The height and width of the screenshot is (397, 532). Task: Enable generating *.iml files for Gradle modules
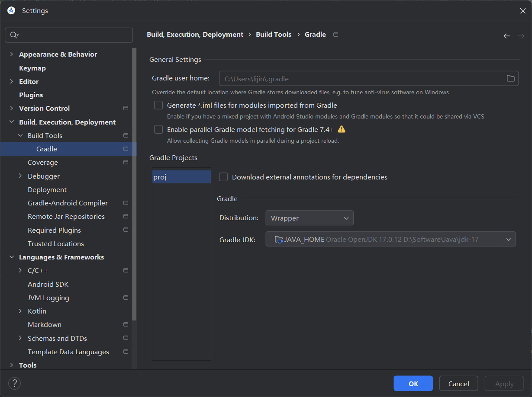click(x=158, y=105)
